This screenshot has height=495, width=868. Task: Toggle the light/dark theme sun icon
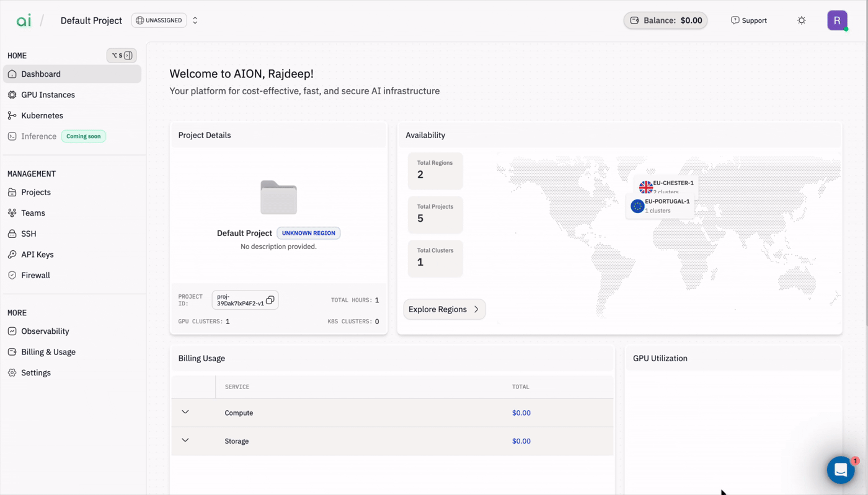802,20
